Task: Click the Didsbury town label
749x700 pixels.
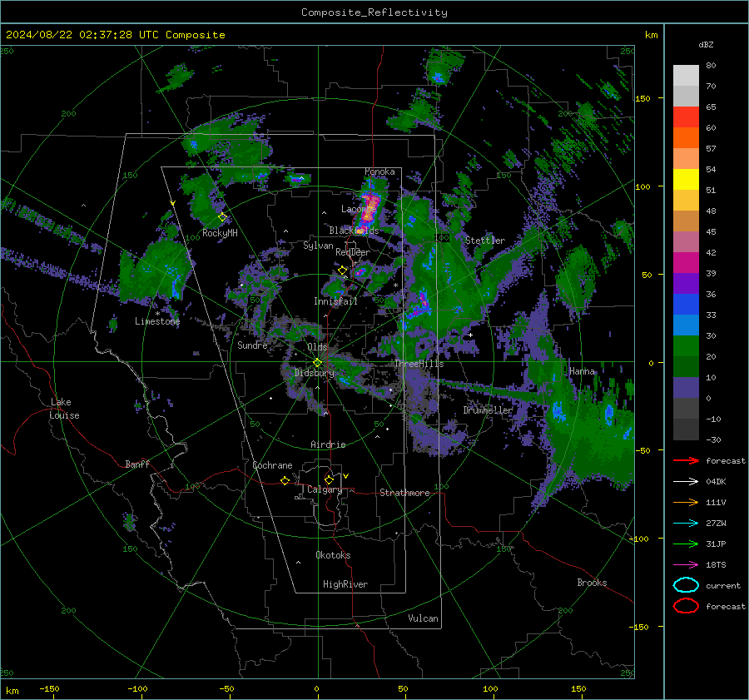Action: [315, 373]
